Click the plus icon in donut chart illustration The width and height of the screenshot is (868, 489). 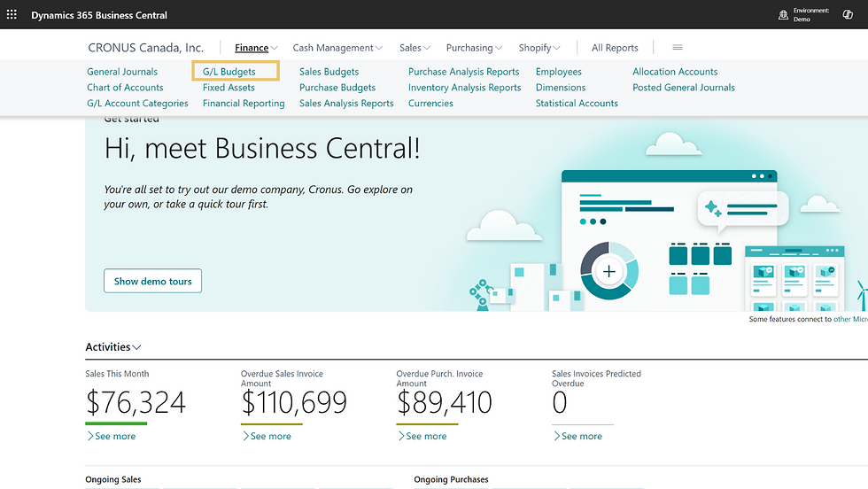(609, 271)
